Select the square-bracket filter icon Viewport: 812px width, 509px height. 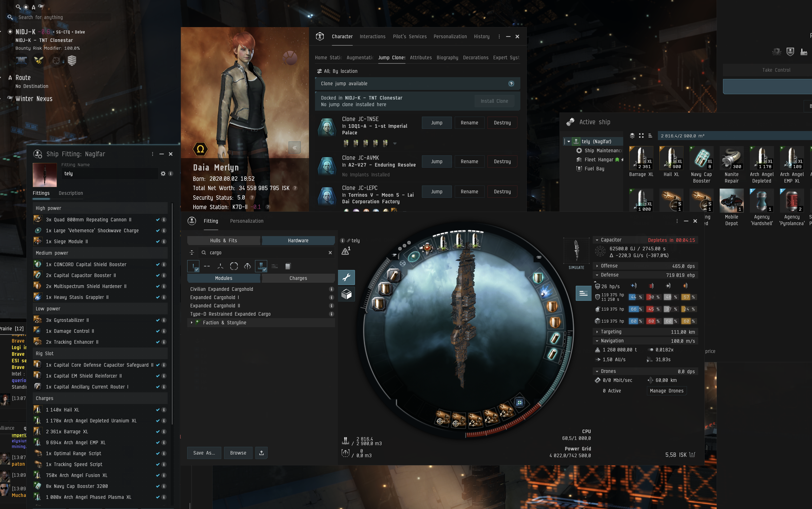(234, 266)
